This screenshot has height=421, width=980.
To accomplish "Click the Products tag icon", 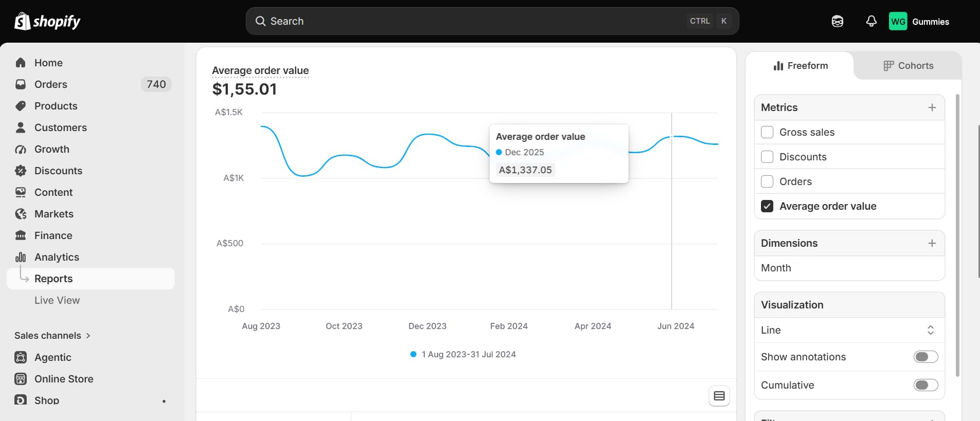I will [x=21, y=106].
